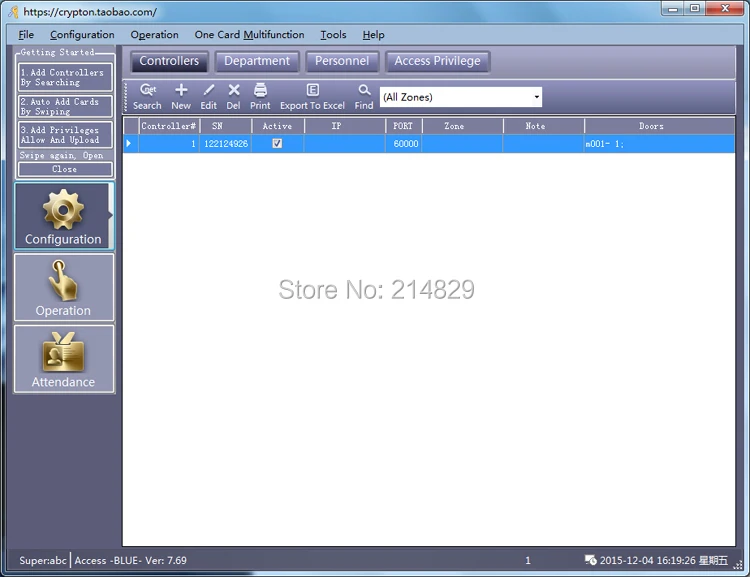Click the Search controllers toolbar icon
This screenshot has width=750, height=577.
pos(147,97)
